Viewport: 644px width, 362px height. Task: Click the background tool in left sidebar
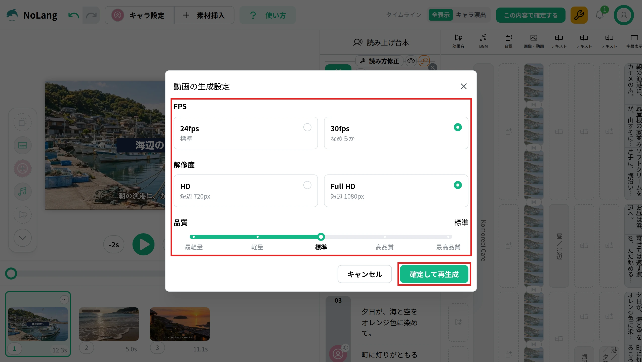tap(23, 122)
